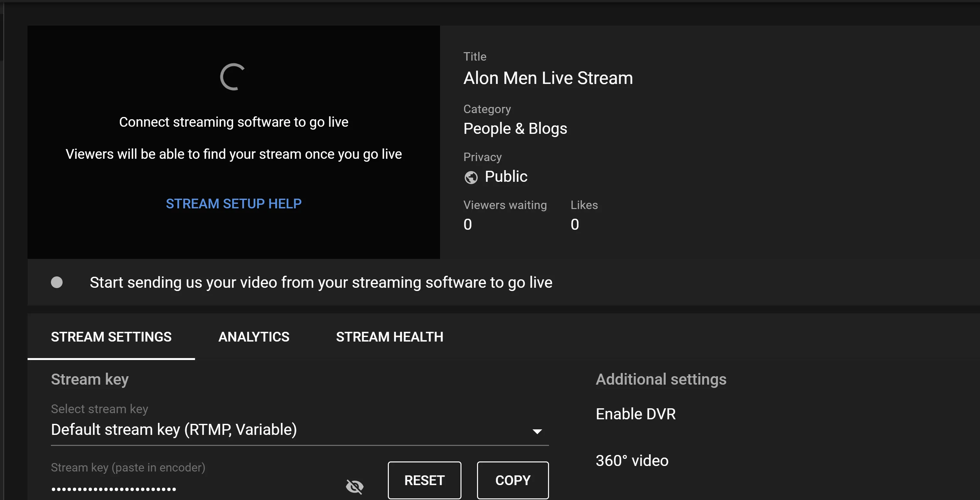Switch to the Stream Settings tab
Image resolution: width=980 pixels, height=500 pixels.
111,337
